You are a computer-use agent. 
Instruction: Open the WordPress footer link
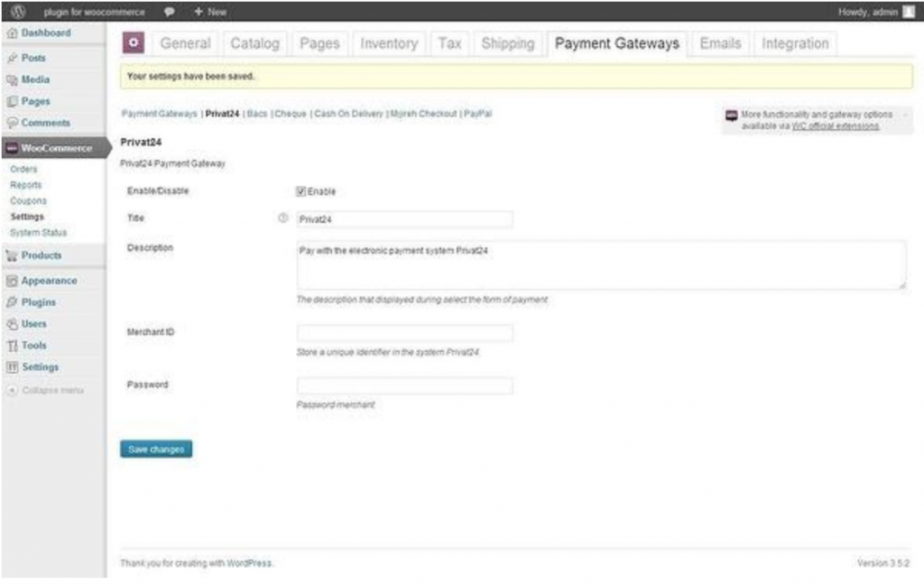249,563
